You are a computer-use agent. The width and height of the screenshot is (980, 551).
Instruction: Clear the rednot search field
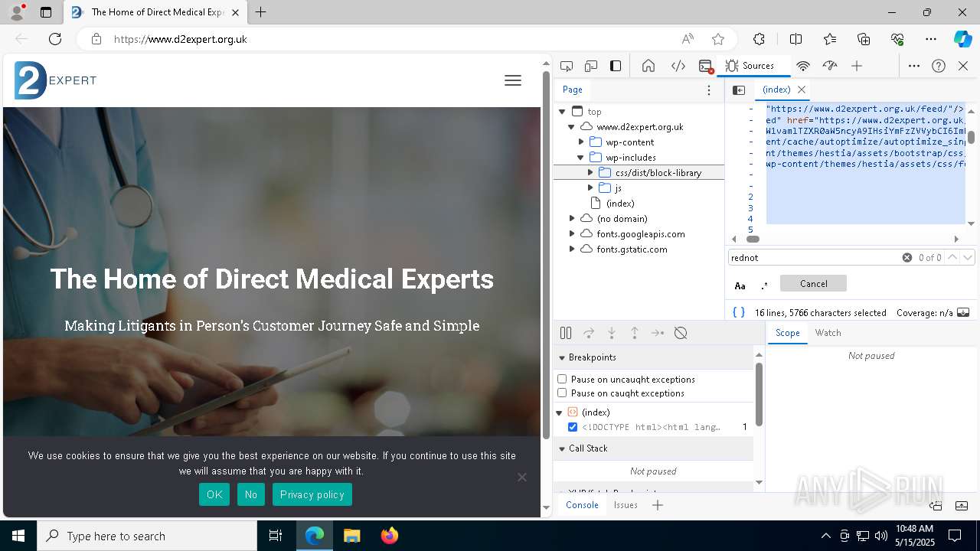click(907, 257)
